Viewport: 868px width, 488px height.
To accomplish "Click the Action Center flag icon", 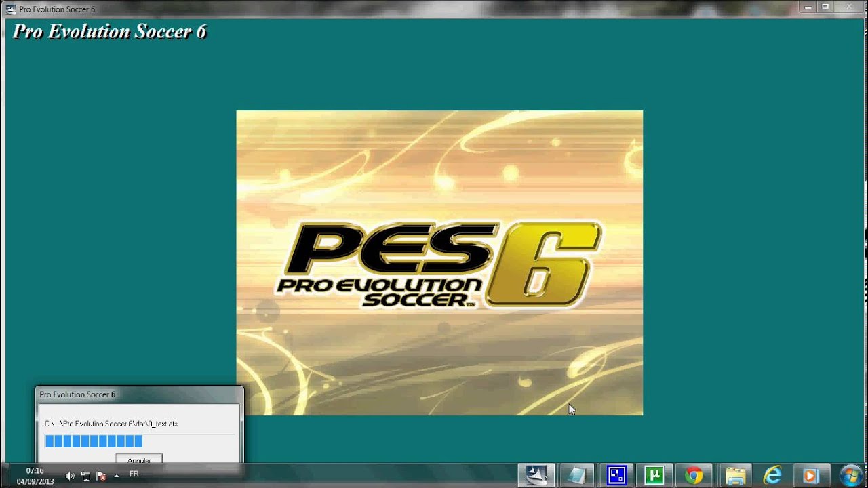I will coord(101,476).
